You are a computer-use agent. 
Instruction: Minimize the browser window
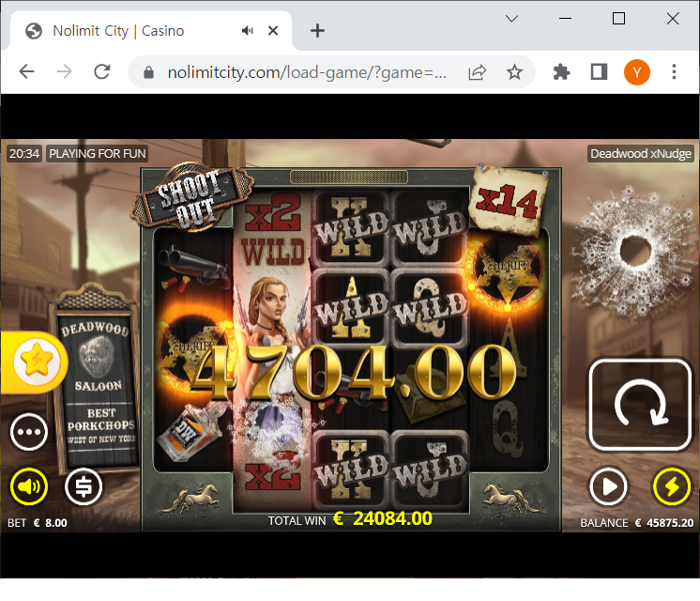pos(565,19)
